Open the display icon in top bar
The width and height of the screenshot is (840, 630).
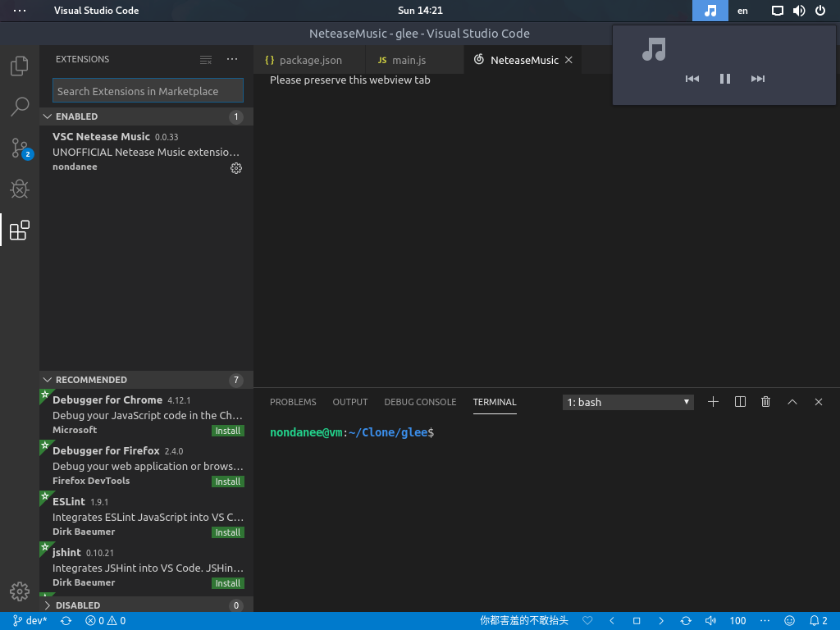777,11
